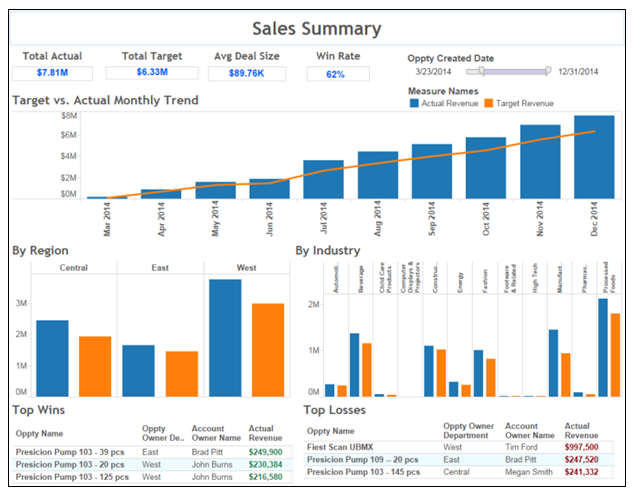Viewport: 633px width, 492px height.
Task: Click the 3/23/2014 start date label
Action: (433, 72)
